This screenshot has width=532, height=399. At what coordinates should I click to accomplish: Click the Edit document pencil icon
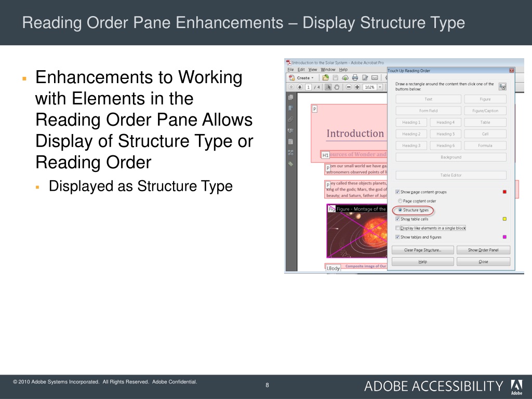(x=365, y=78)
